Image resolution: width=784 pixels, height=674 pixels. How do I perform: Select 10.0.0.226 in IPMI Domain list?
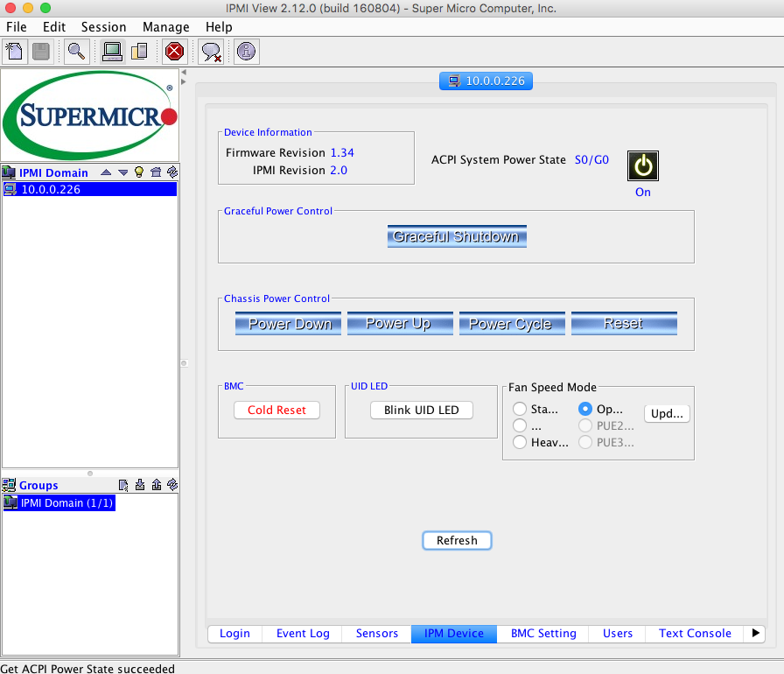click(90, 189)
